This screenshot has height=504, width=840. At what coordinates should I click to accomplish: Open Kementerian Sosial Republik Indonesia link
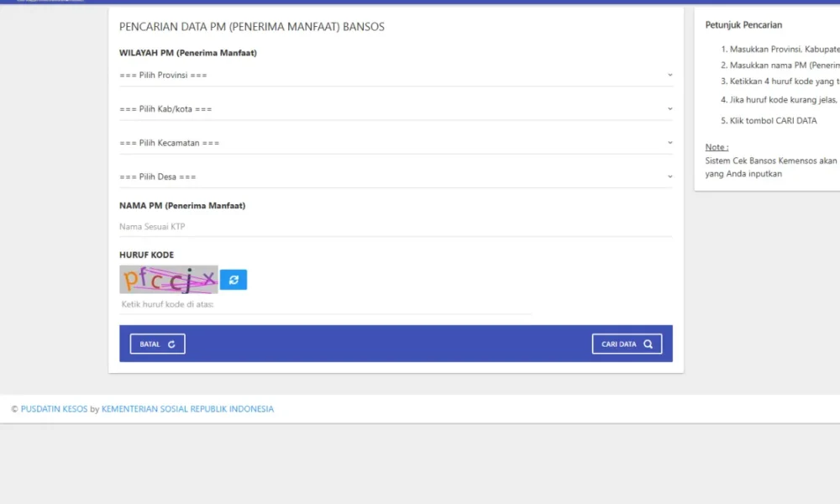[187, 409]
